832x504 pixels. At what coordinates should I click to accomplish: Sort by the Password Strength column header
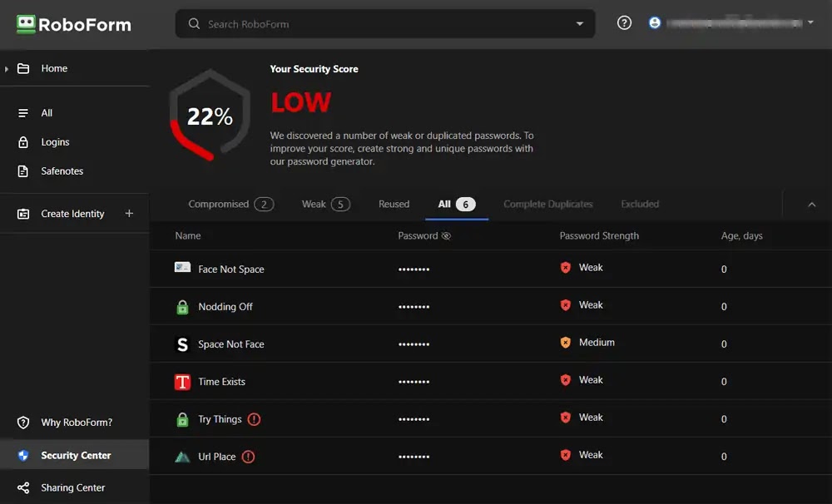point(599,236)
